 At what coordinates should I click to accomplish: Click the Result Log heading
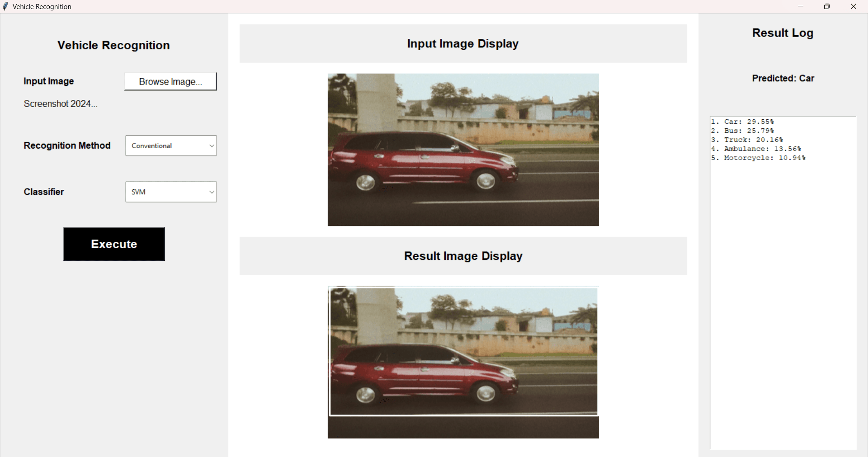click(x=783, y=33)
